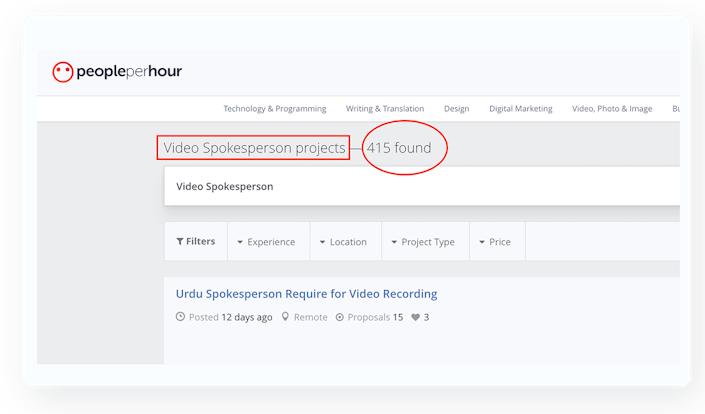Click the location pin icon beside Remote
This screenshot has height=414, width=705.
pyautogui.click(x=285, y=316)
